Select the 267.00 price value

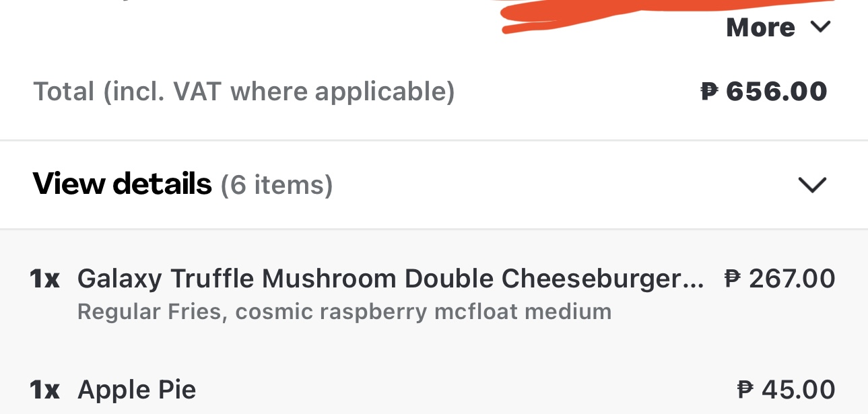point(792,279)
